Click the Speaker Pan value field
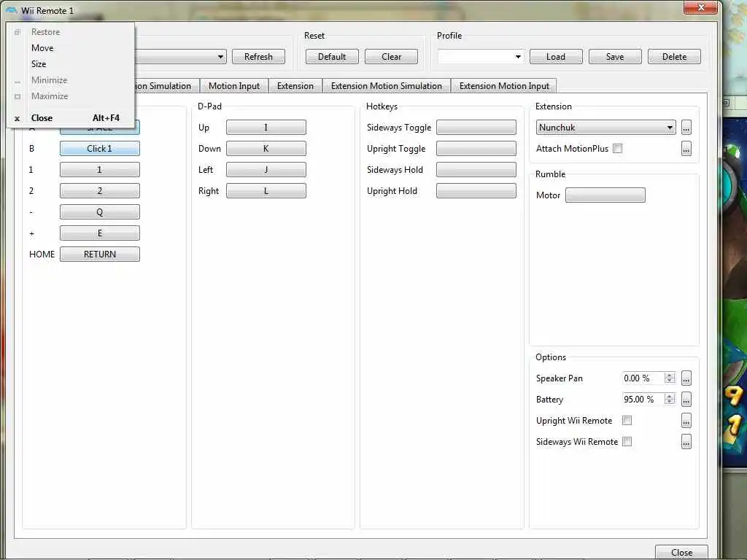 pos(643,378)
